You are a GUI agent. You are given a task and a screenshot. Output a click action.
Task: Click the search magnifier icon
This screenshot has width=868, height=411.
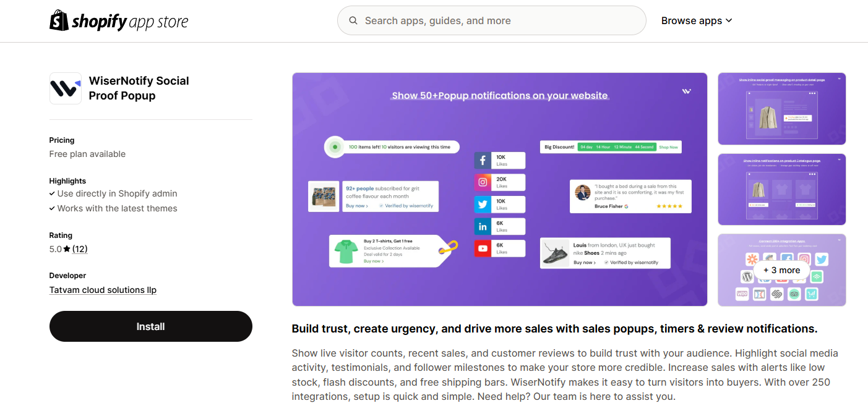point(353,20)
